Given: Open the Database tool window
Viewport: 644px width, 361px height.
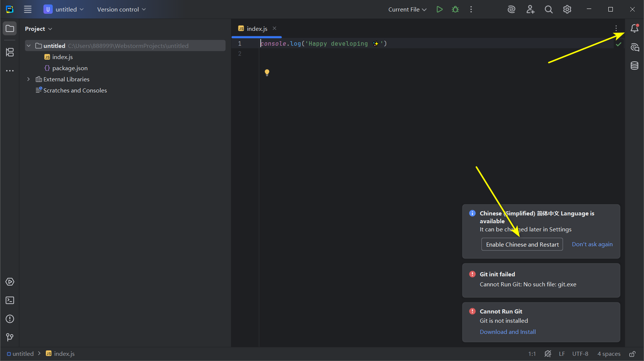Looking at the screenshot, I should click(635, 66).
